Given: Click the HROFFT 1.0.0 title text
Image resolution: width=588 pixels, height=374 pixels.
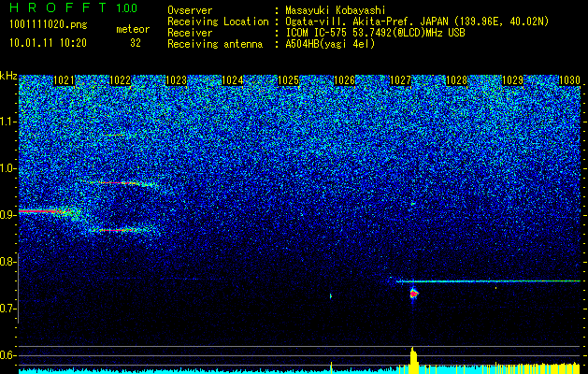Looking at the screenshot, I should [74, 7].
